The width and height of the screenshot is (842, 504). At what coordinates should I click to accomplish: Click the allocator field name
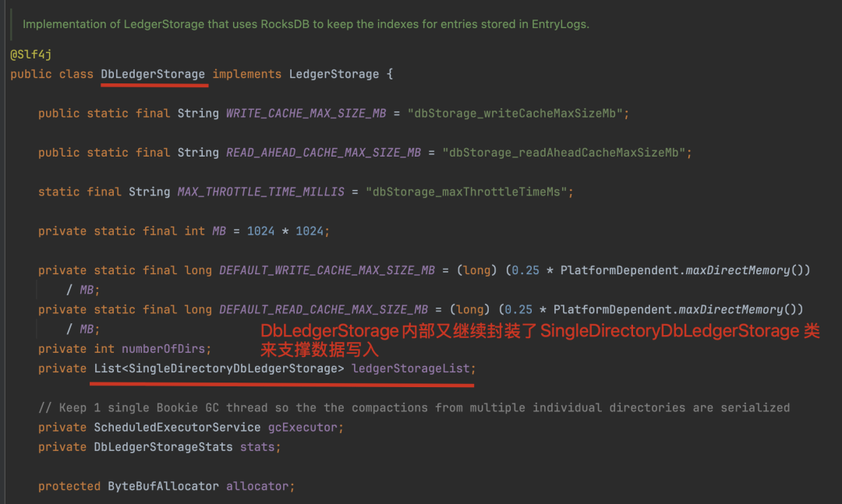tap(257, 486)
